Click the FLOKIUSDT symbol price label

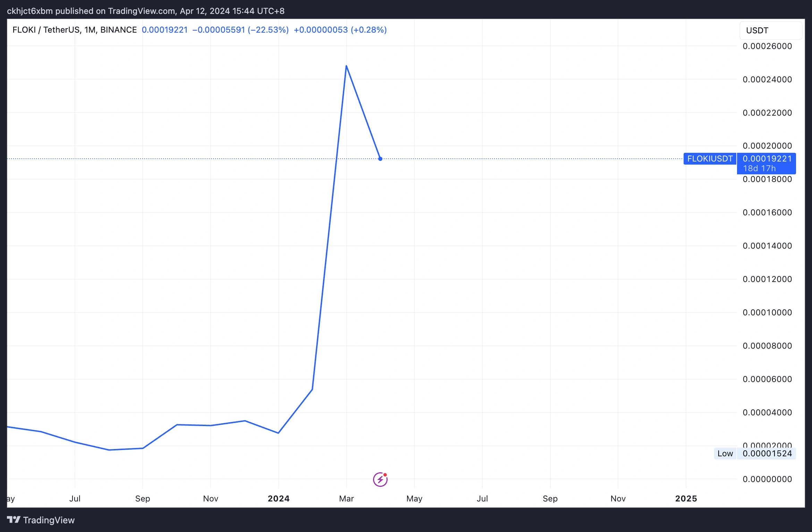(x=710, y=159)
